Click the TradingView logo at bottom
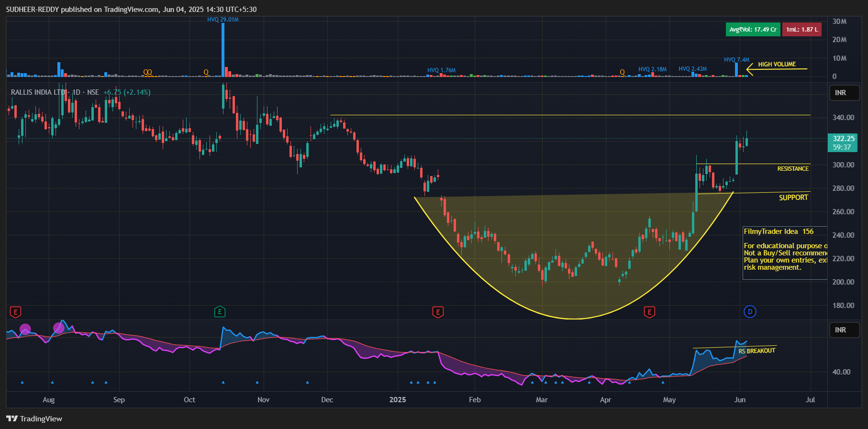 tap(34, 418)
